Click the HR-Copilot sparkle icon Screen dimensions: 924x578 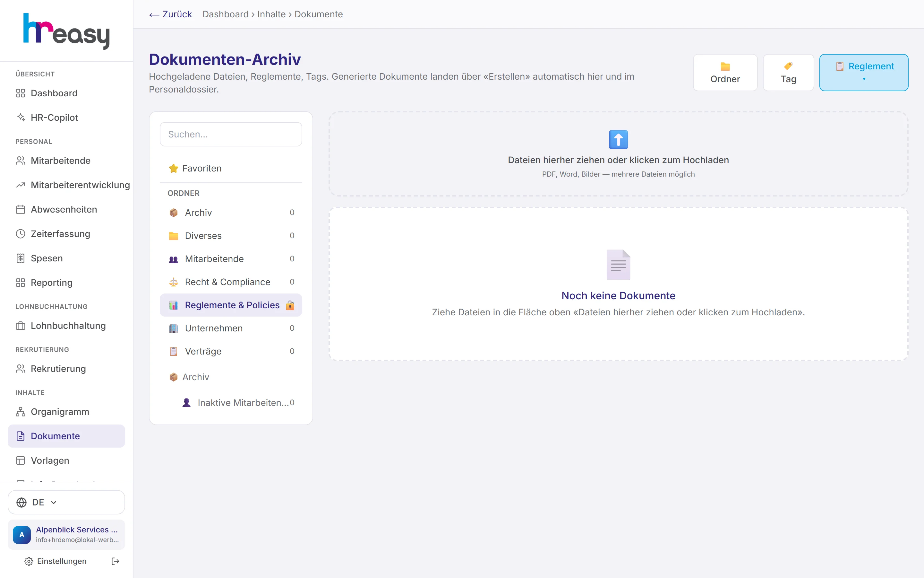(x=21, y=117)
